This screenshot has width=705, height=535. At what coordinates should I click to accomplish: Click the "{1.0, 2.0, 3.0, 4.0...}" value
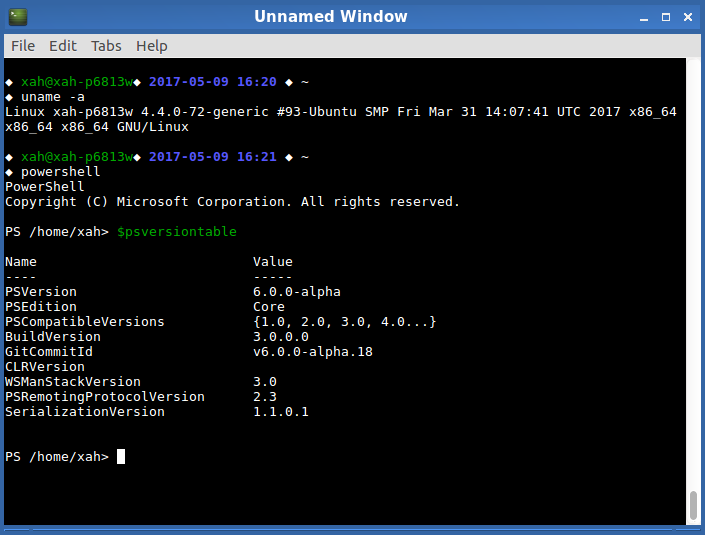click(x=345, y=322)
